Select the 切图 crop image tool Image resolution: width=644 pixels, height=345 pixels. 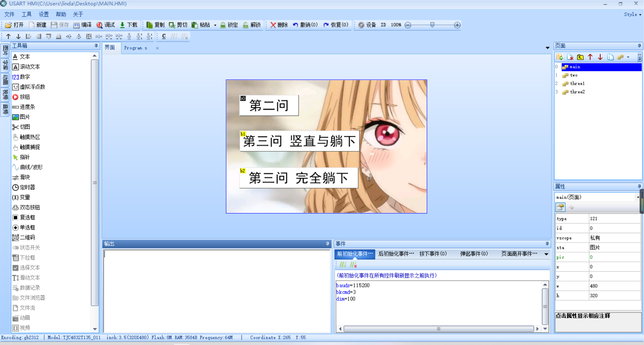coord(21,127)
